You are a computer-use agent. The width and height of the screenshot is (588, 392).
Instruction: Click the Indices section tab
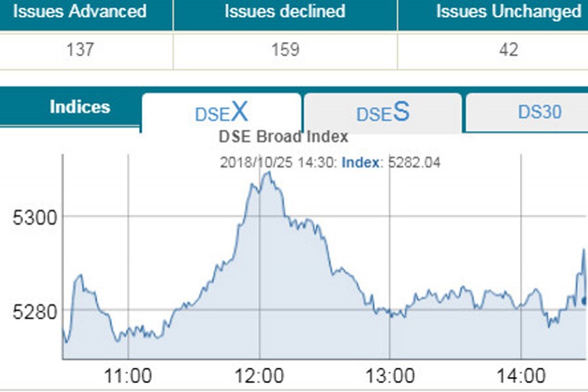(80, 107)
